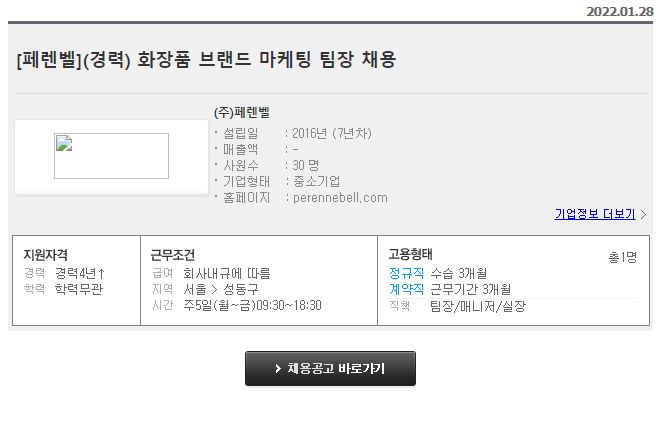
Task: Click the 기업형태 중소기업 value
Action: coord(316,181)
